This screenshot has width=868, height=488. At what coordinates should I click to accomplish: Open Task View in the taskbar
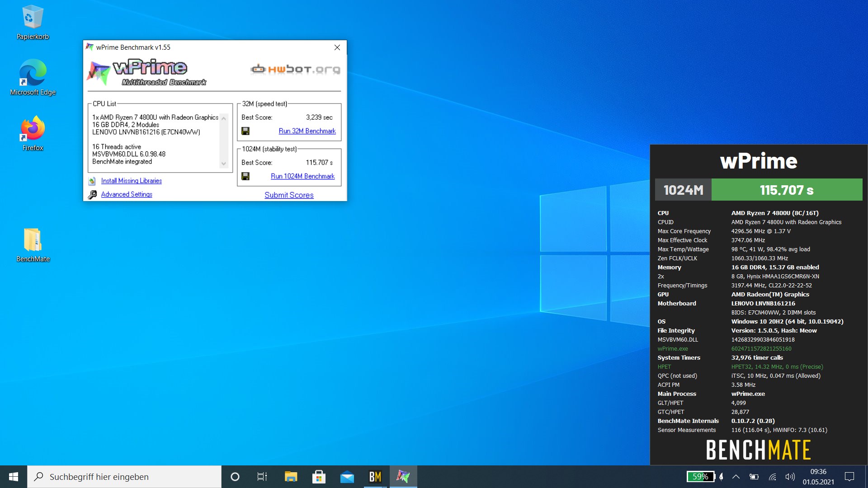[x=262, y=477]
